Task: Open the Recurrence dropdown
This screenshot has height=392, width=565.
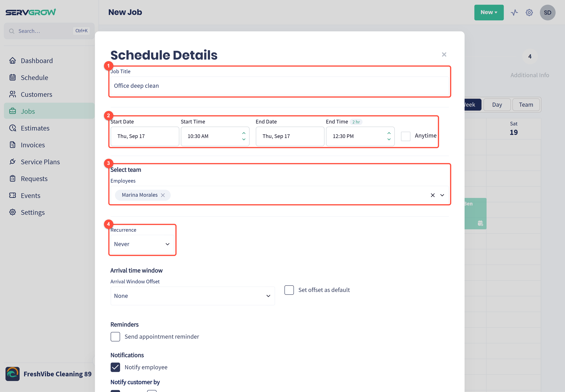Action: 142,244
